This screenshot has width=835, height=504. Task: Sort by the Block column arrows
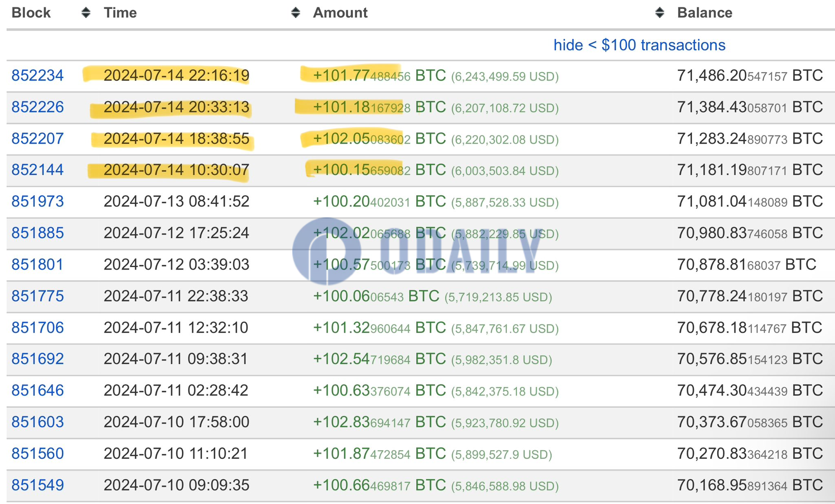[86, 13]
